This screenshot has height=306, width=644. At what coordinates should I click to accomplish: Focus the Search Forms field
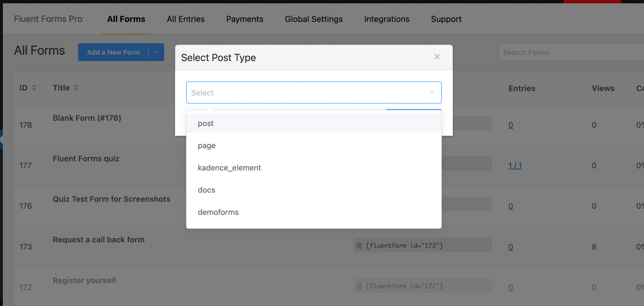[x=571, y=52]
